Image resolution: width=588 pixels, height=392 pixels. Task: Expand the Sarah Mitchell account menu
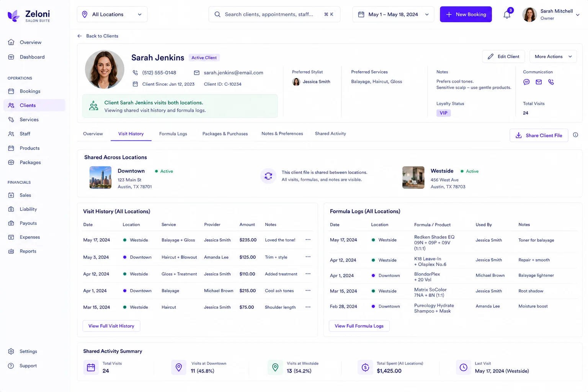(551, 15)
